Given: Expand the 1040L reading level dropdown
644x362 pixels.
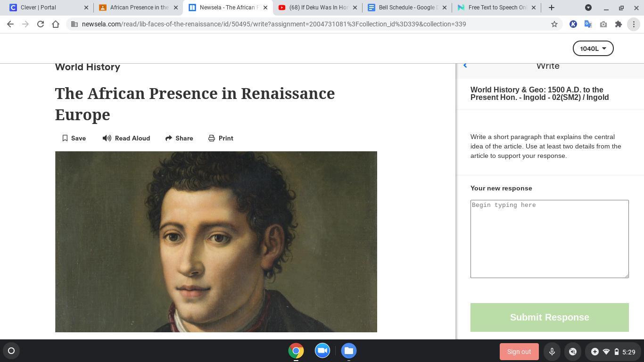Looking at the screenshot, I should (593, 49).
